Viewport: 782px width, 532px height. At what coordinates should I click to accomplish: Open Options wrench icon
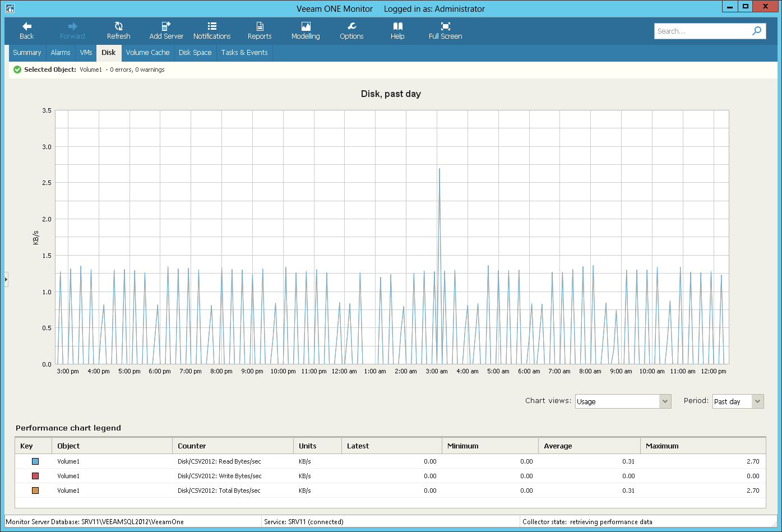click(351, 26)
